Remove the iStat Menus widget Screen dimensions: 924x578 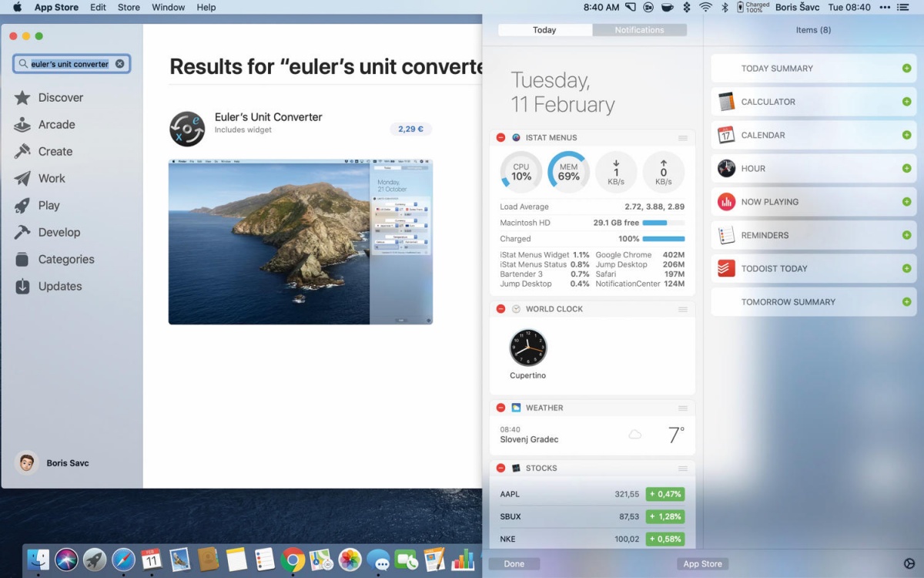500,138
